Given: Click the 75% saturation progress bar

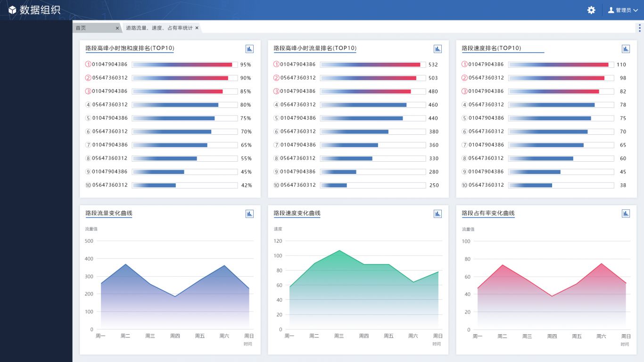Looking at the screenshot, I should click(185, 118).
